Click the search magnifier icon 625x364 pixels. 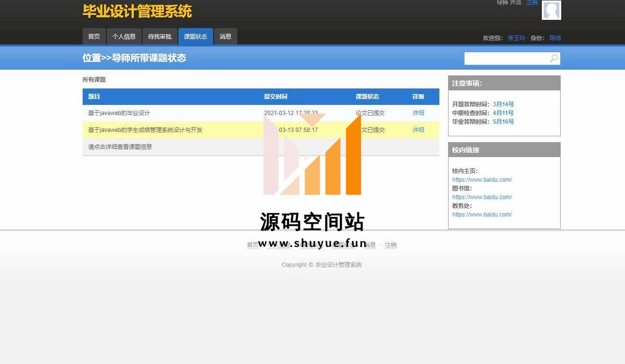554,58
